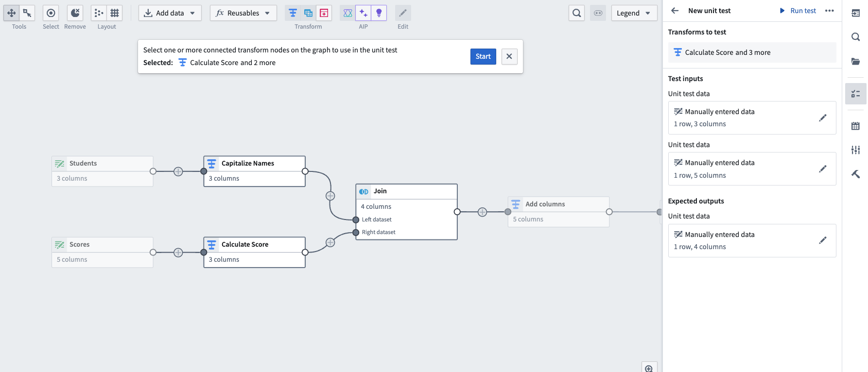Screen dimensions: 868x372
Task: Open the sidebar unit tests panel
Action: click(856, 94)
